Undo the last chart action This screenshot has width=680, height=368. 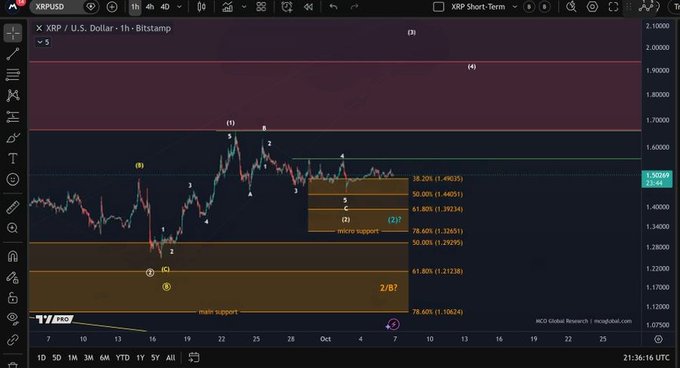pos(333,7)
